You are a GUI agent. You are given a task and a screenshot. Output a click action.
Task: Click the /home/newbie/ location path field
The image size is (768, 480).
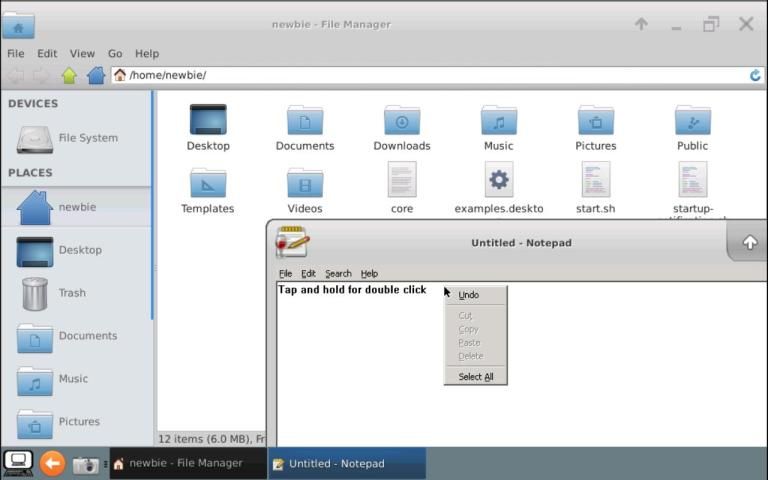(x=430, y=75)
